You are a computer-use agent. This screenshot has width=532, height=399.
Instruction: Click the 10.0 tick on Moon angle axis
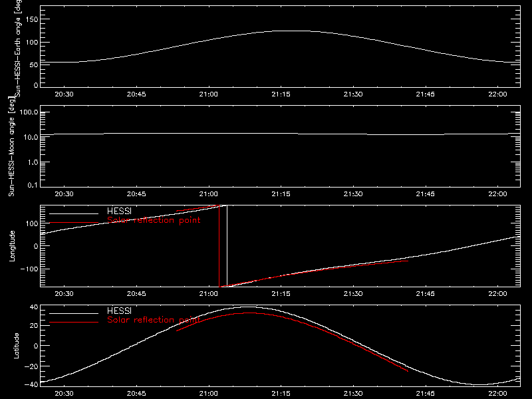pyautogui.click(x=31, y=137)
